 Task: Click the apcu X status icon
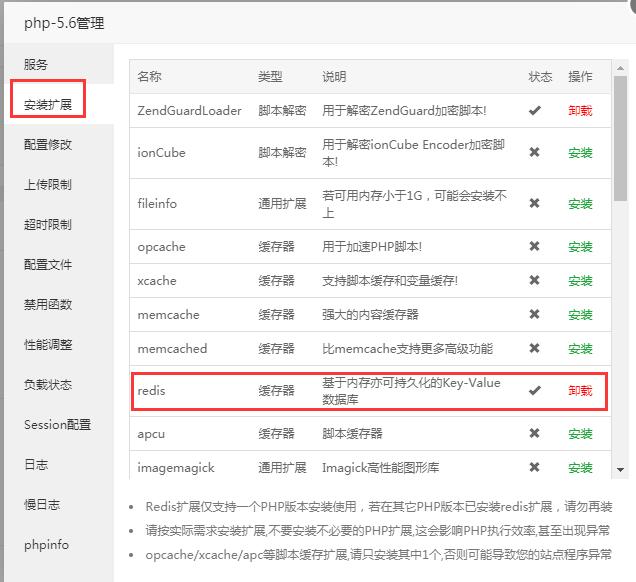click(534, 434)
